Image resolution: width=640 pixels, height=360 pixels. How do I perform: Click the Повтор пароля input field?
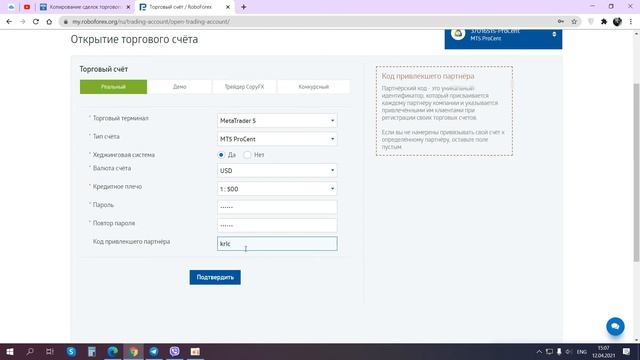(277, 225)
